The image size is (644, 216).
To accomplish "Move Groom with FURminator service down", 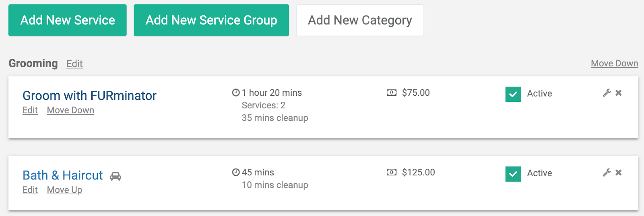I will point(70,110).
